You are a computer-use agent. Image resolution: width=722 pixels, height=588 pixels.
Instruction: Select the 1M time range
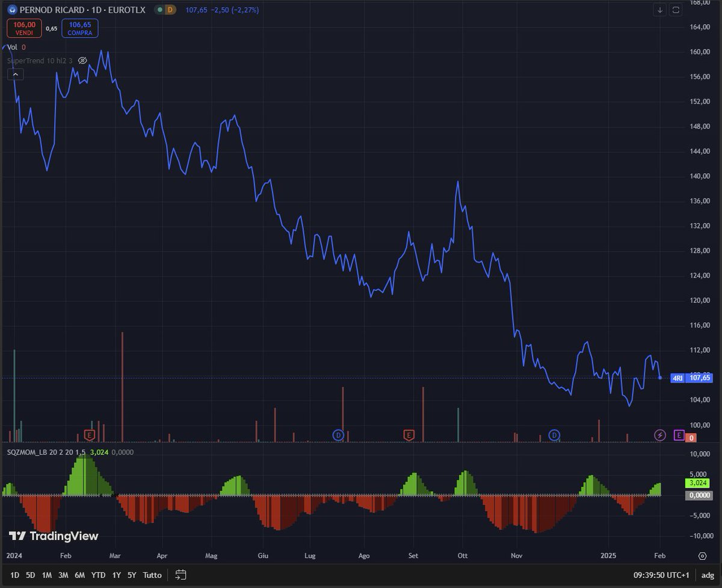(x=47, y=575)
